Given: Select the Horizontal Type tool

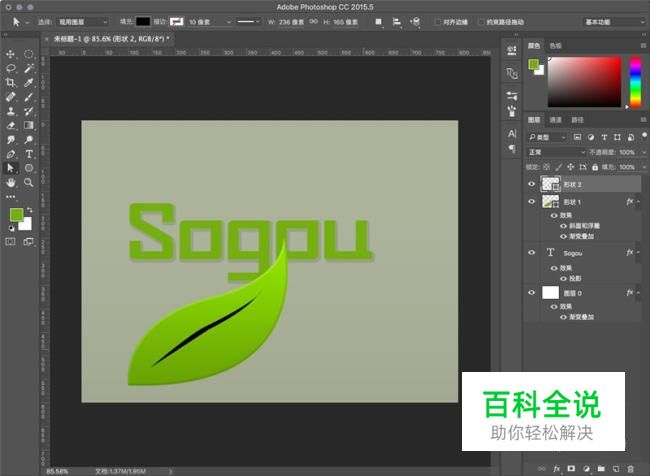Looking at the screenshot, I should (29, 154).
